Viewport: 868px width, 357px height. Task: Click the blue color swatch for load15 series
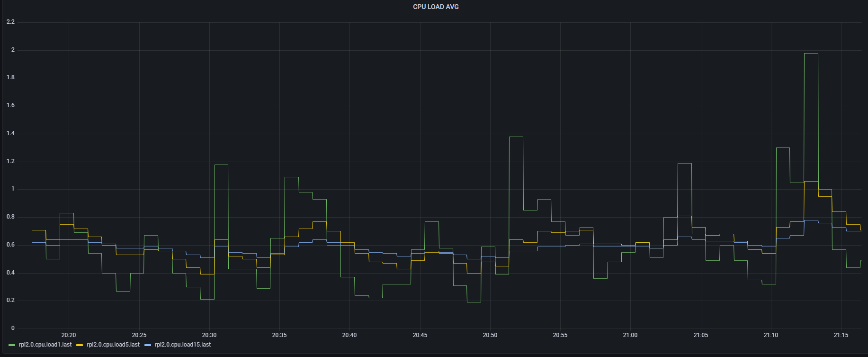(148, 345)
